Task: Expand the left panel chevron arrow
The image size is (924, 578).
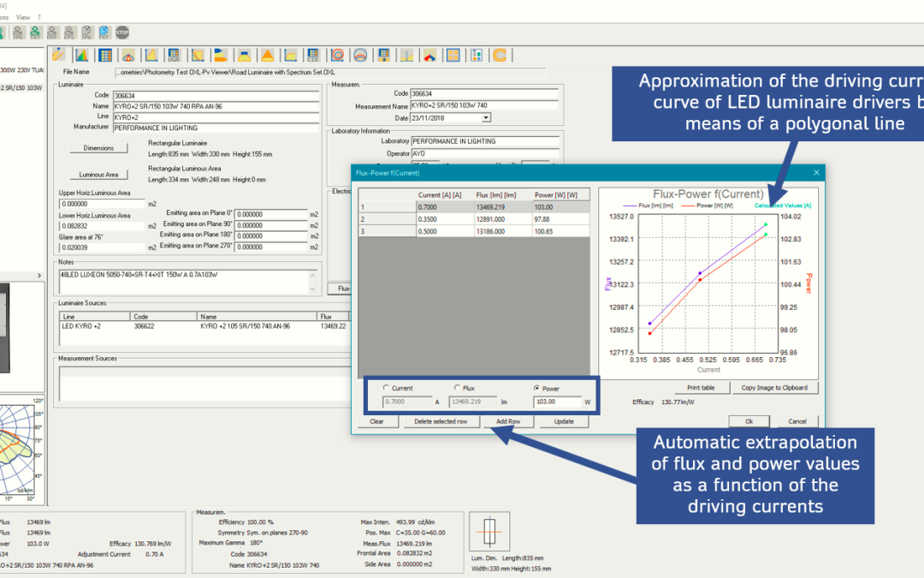Action: (39, 276)
